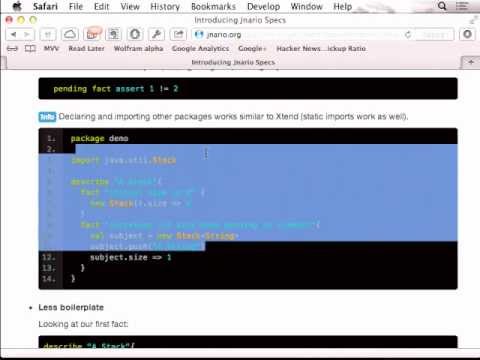Go back to the previous page

(x=14, y=34)
